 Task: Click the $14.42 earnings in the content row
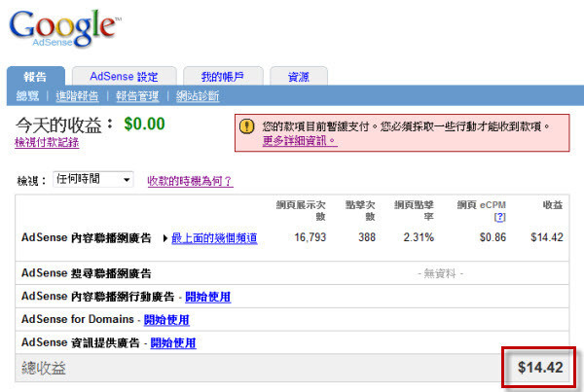(547, 237)
